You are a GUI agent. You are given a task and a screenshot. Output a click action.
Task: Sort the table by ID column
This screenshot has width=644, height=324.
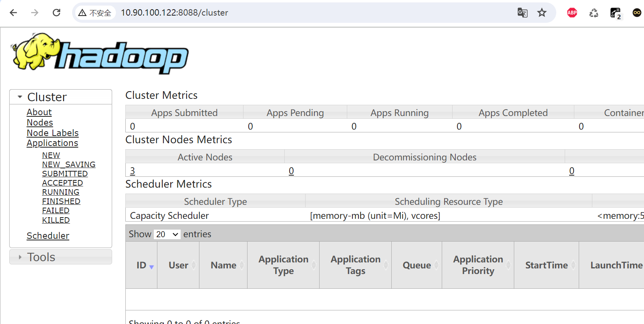(141, 265)
